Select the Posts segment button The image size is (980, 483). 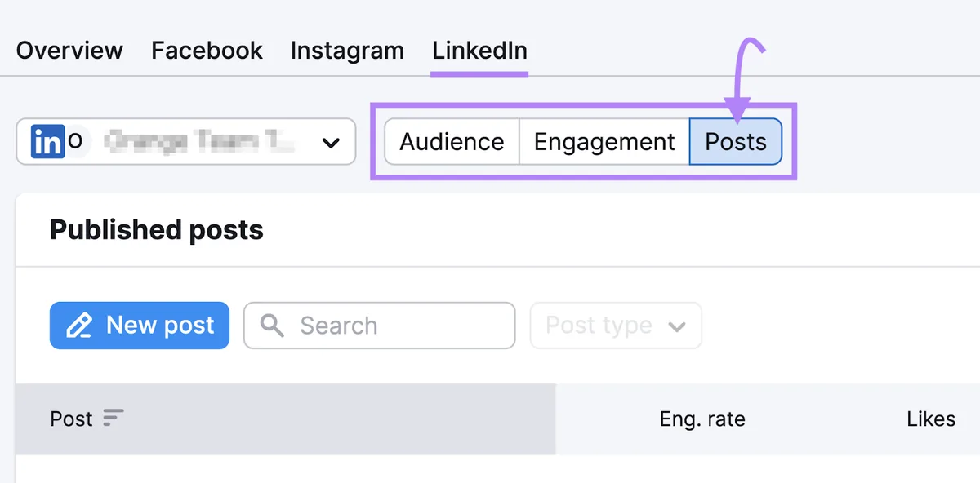click(x=736, y=142)
